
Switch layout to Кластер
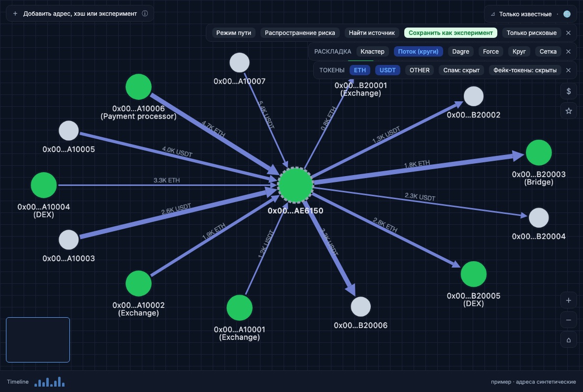tap(372, 51)
